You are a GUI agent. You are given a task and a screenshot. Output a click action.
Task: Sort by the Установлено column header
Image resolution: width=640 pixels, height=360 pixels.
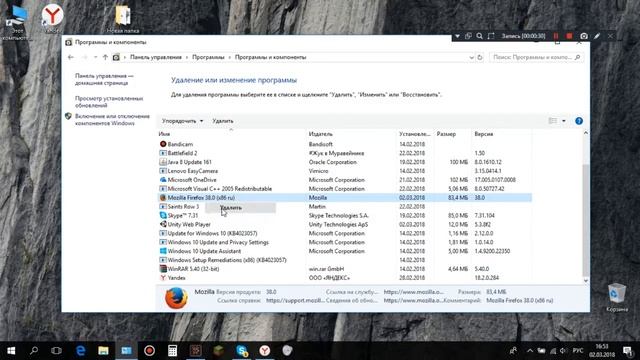tap(415, 134)
